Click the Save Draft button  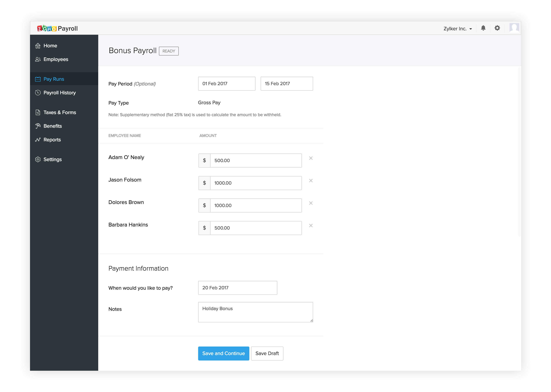[x=267, y=353]
